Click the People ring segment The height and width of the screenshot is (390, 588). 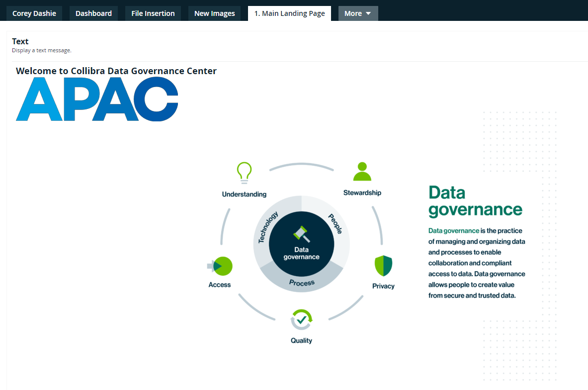coord(335,224)
